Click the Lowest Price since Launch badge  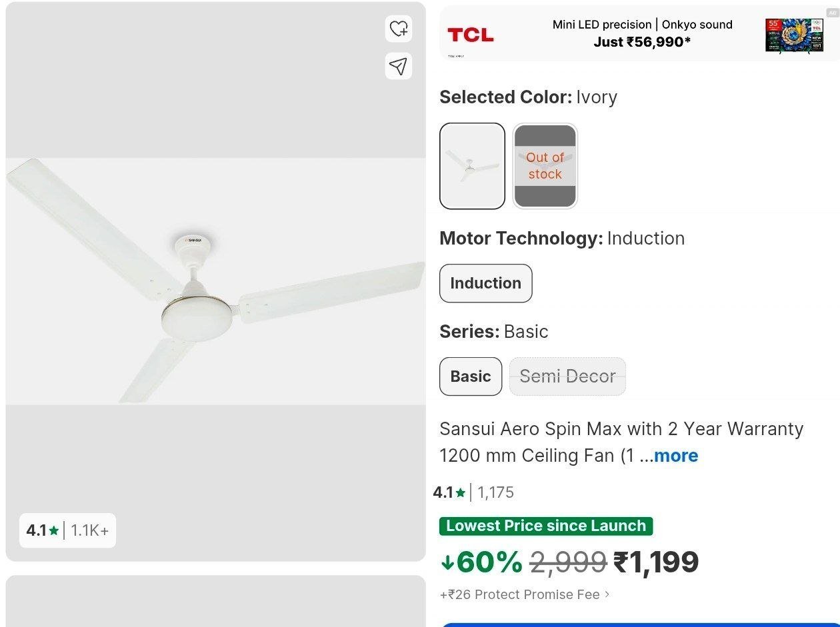(x=546, y=526)
